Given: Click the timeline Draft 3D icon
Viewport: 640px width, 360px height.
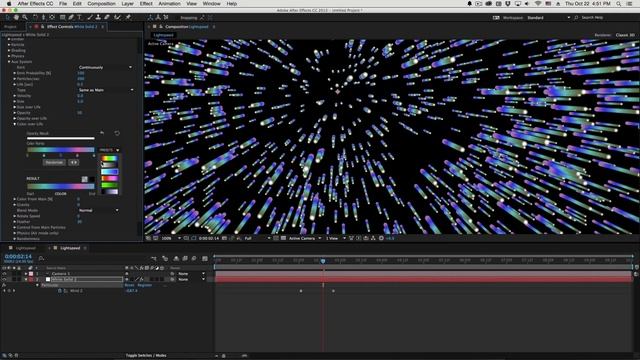Looking at the screenshot, I should tap(165, 258).
